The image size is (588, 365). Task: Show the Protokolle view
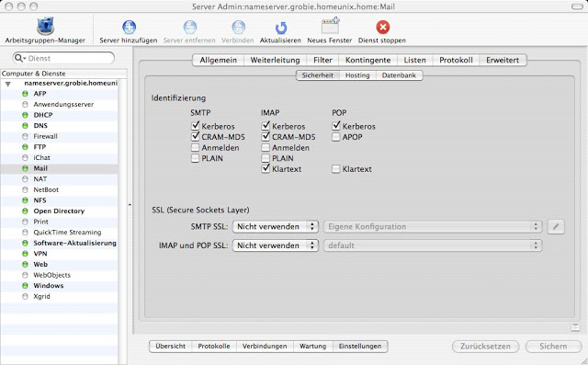214,347
